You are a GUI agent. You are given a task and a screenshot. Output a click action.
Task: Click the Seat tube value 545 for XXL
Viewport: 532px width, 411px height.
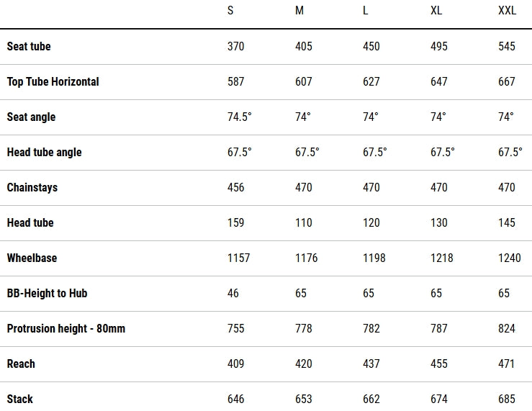507,46
